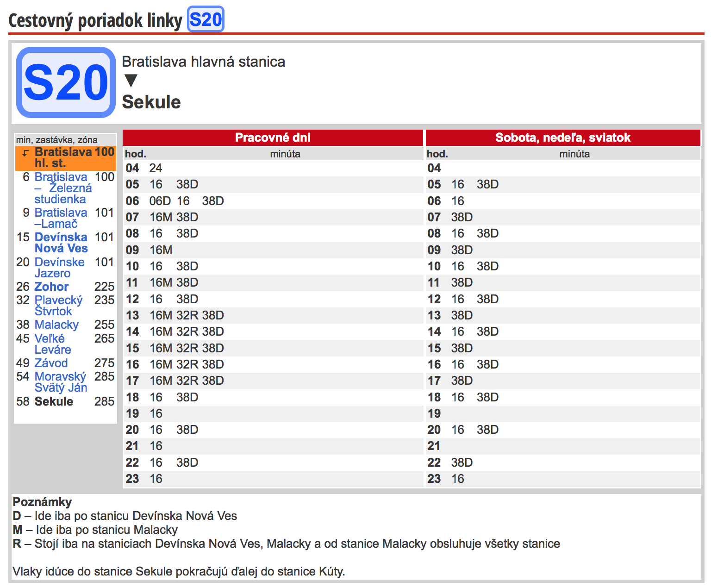Click zone 225 next to Zohor
This screenshot has width=711, height=588.
(104, 287)
